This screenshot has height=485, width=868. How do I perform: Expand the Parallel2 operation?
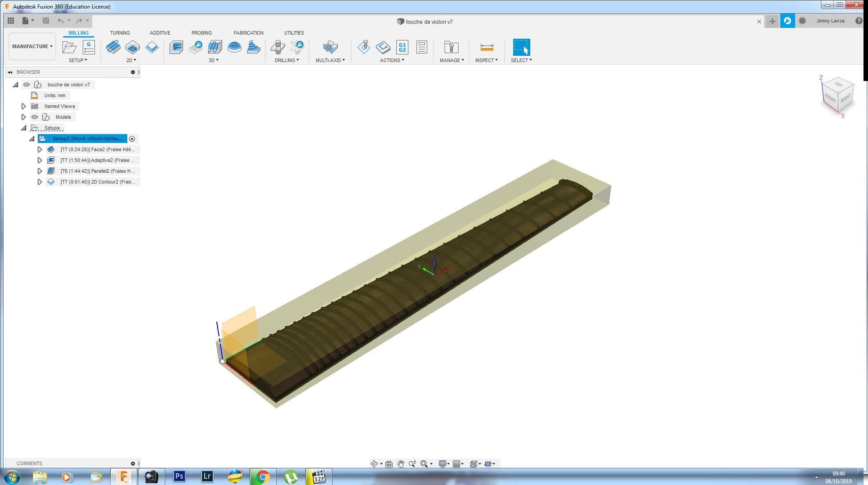click(40, 171)
